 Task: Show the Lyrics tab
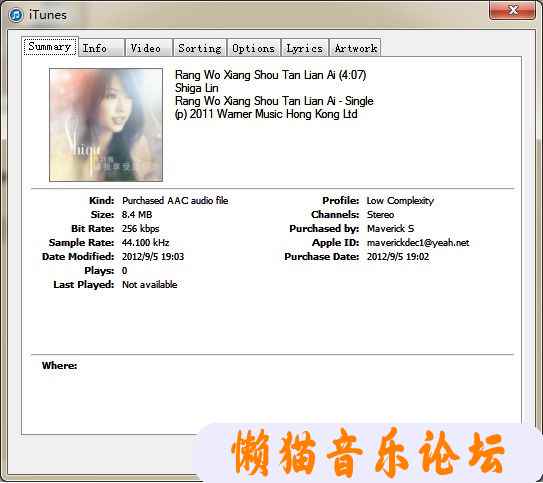(305, 48)
